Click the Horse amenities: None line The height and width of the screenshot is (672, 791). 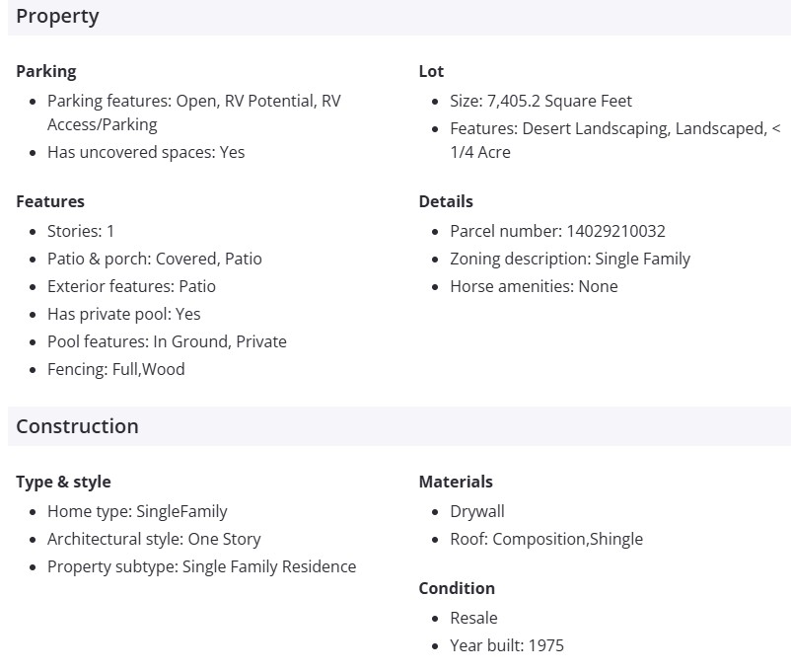534,286
